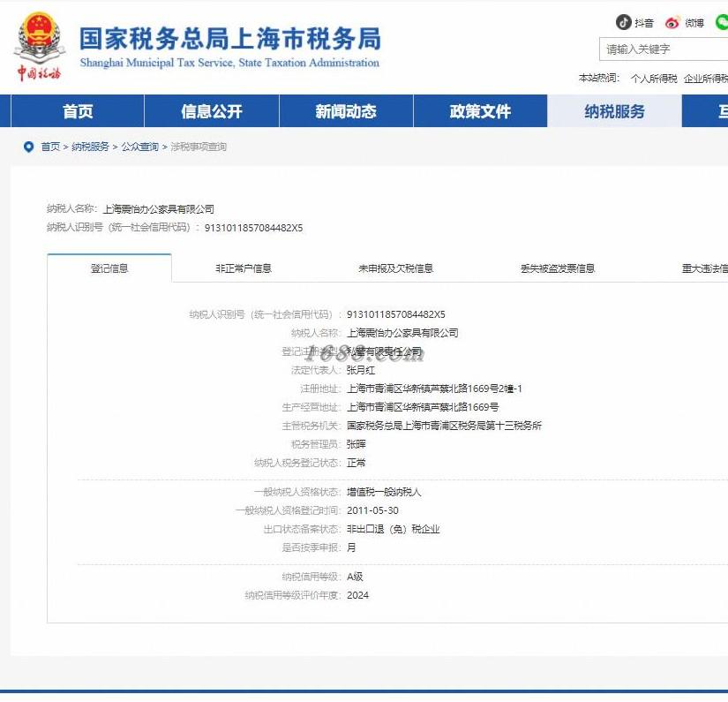Viewport: 728px width, 702px height.
Task: Open the 新闻动态 navigation menu
Action: tap(346, 111)
